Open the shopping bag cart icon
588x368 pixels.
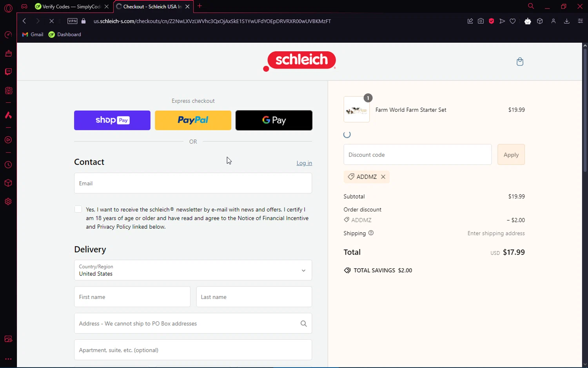(x=520, y=62)
